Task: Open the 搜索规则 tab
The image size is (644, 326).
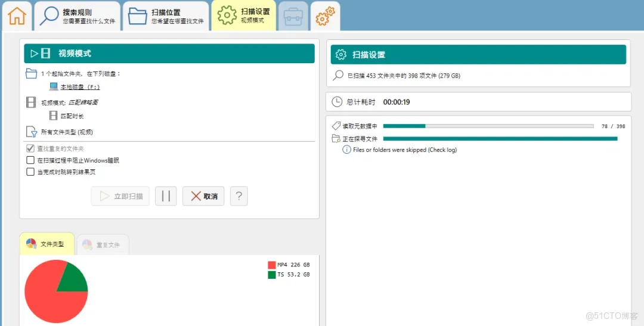Action: (x=77, y=16)
